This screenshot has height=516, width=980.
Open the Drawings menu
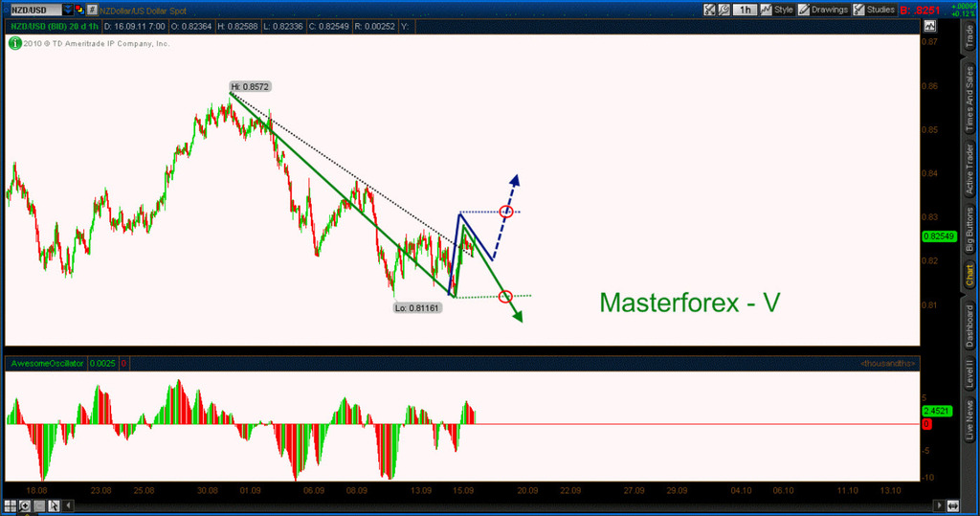point(830,10)
